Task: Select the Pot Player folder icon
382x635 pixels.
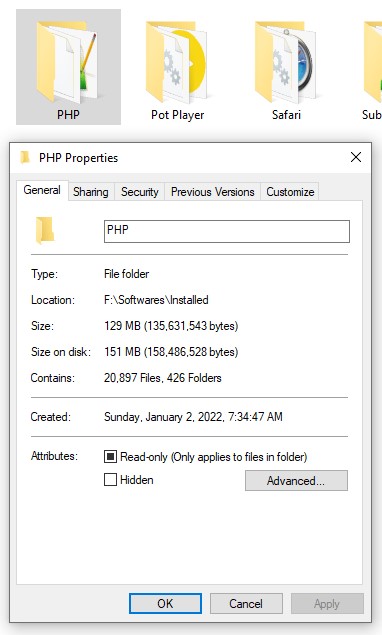Action: [x=177, y=62]
